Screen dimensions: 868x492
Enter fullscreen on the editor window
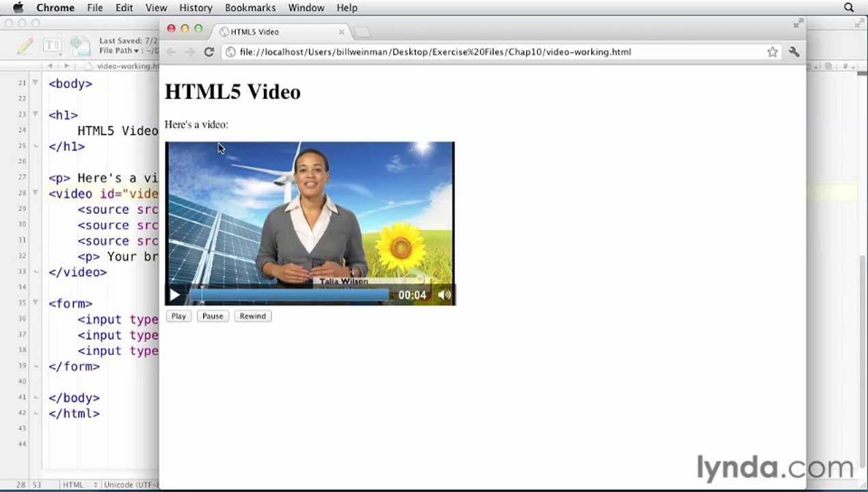860,23
